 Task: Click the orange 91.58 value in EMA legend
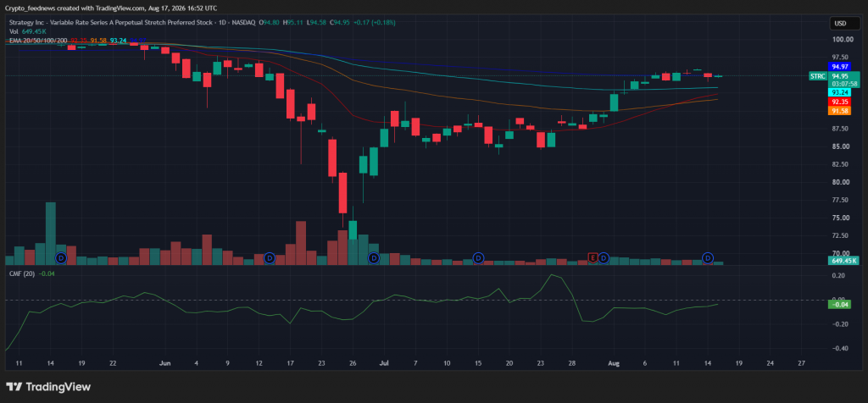(98, 41)
